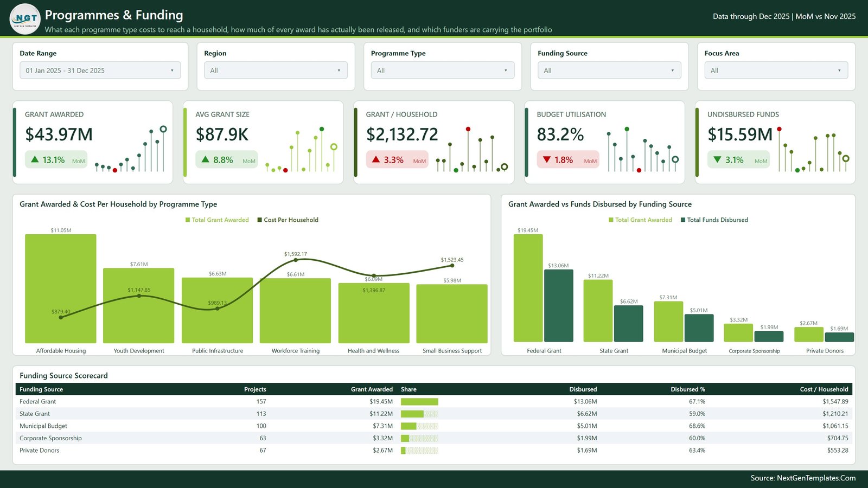Select the Municipal Budget disbursed bar labeled $5.01M
This screenshot has height=488, width=868.
(699, 328)
